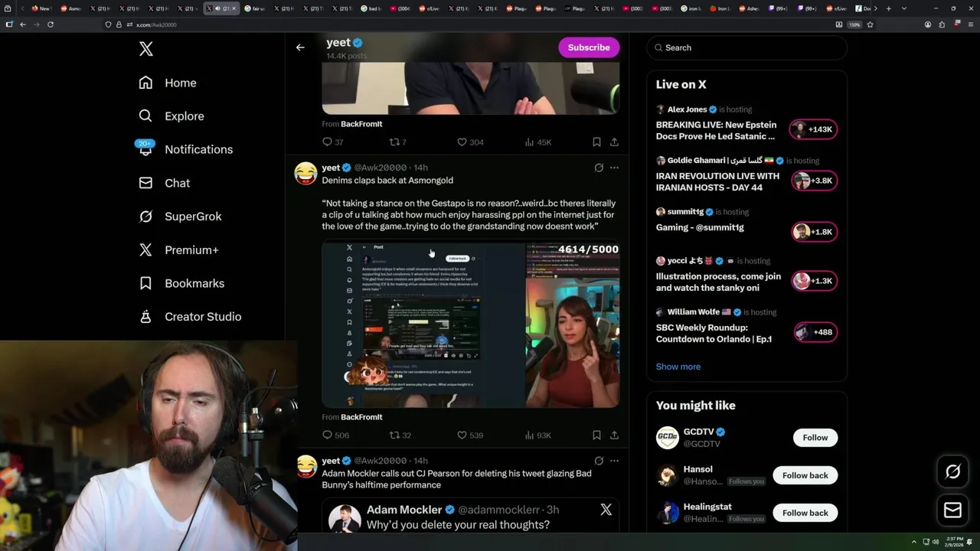The image size is (980, 551).
Task: Share the post with 304 likes
Action: (x=614, y=142)
